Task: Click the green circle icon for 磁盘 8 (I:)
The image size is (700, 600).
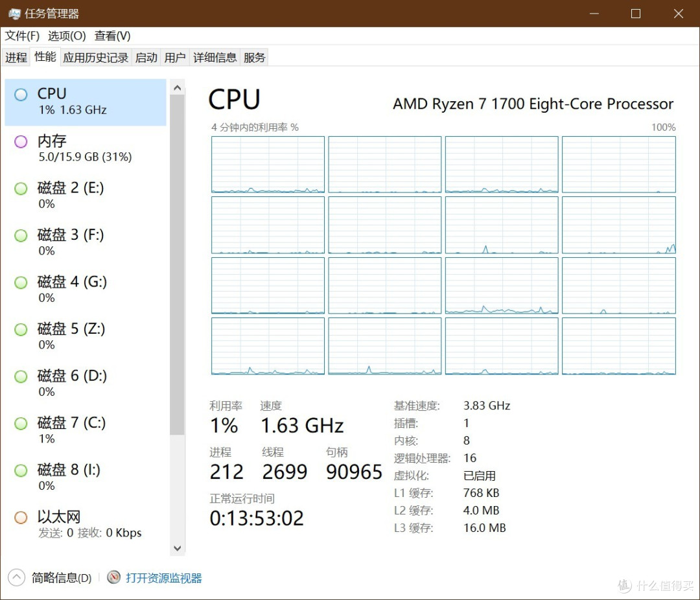Action: point(21,470)
